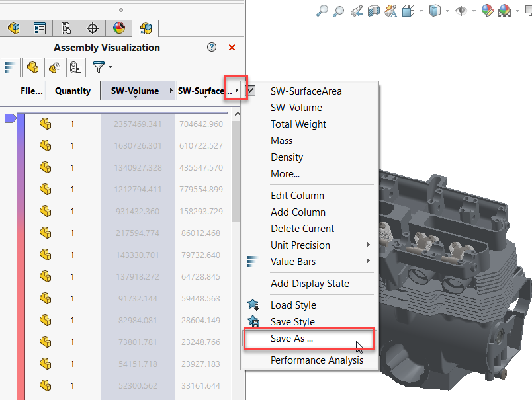Screen dimensions: 532x400
Task: Choose Performance Analysis from menu
Action: pyautogui.click(x=316, y=360)
